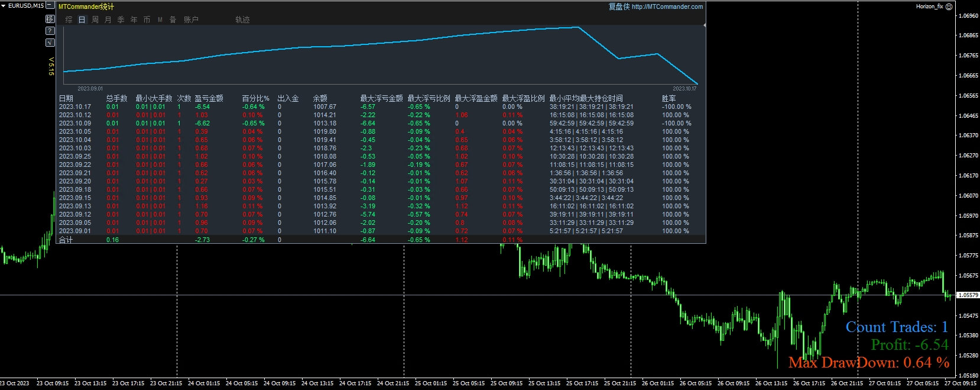Open the http://MTCommander.com link
The height and width of the screenshot is (390, 980).
[x=667, y=7]
